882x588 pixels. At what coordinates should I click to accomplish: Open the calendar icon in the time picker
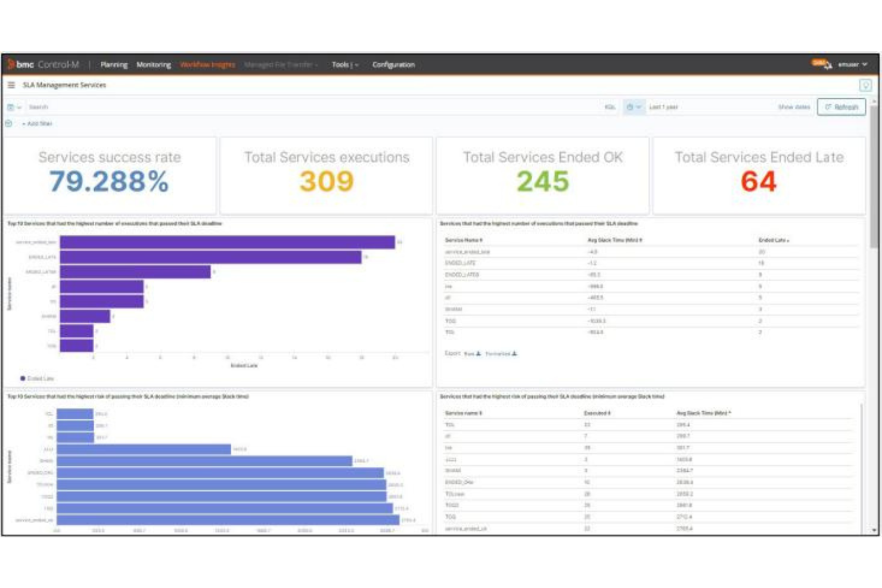629,107
